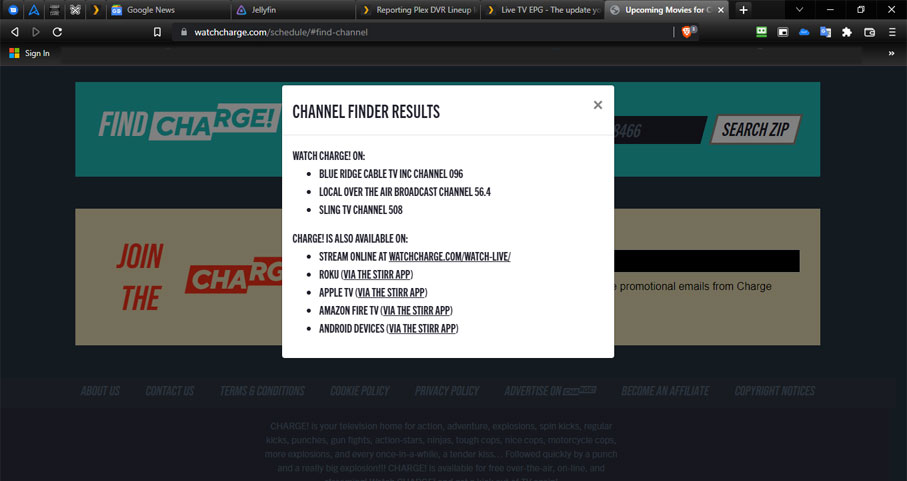Go forward to the next page

click(36, 32)
